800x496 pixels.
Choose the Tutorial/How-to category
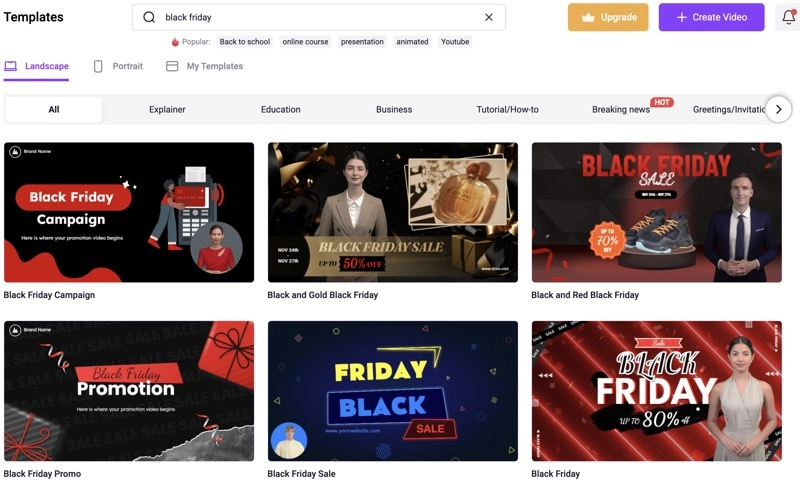tap(508, 109)
